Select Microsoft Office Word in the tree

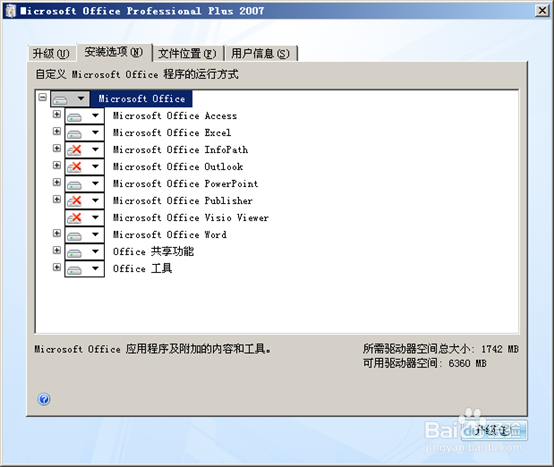[170, 234]
